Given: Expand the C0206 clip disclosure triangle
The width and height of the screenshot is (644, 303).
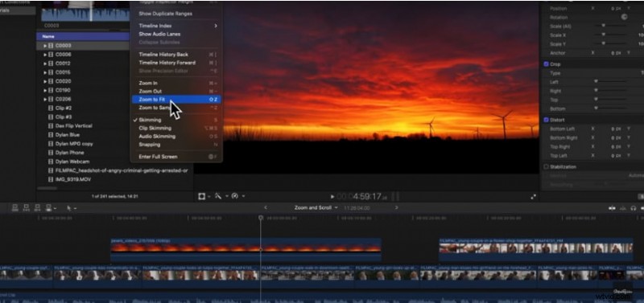Looking at the screenshot, I should pos(45,99).
